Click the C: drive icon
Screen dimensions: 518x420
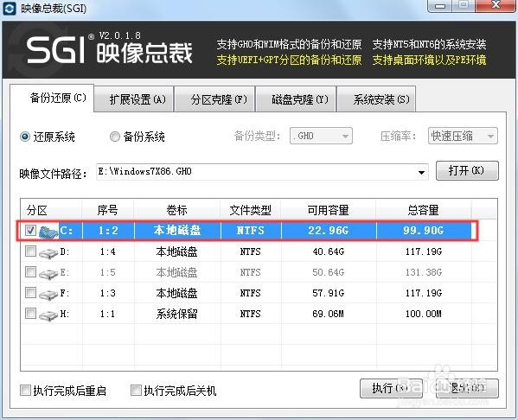[x=48, y=231]
